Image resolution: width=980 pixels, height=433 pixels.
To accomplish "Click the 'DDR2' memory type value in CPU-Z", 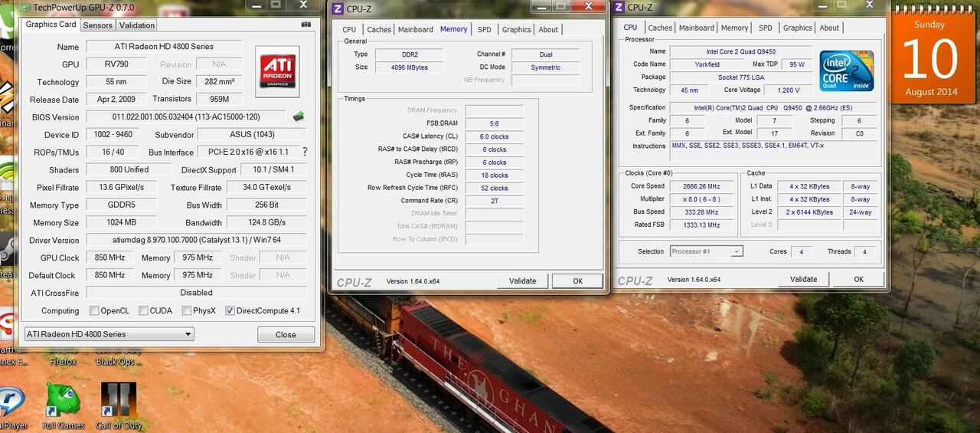I will pyautogui.click(x=410, y=54).
